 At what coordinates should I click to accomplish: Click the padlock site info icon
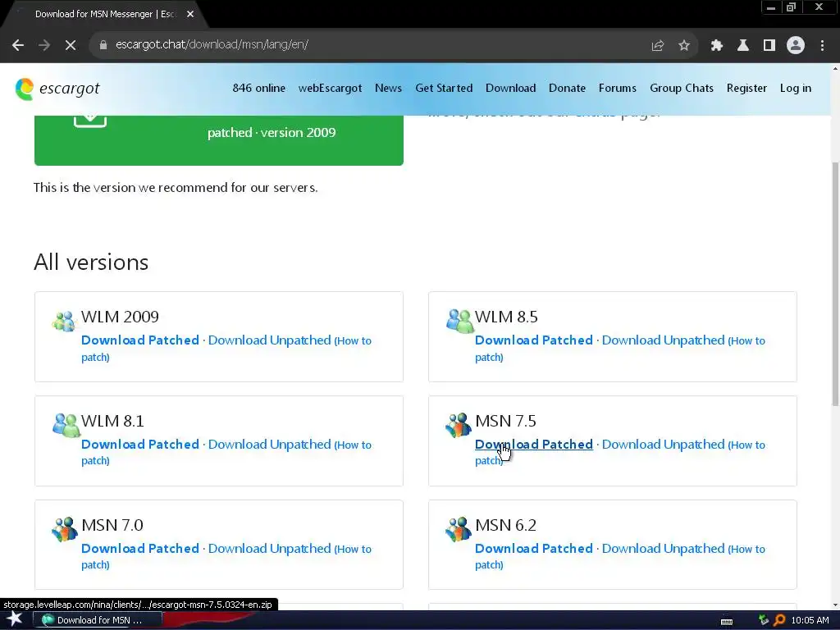[103, 45]
